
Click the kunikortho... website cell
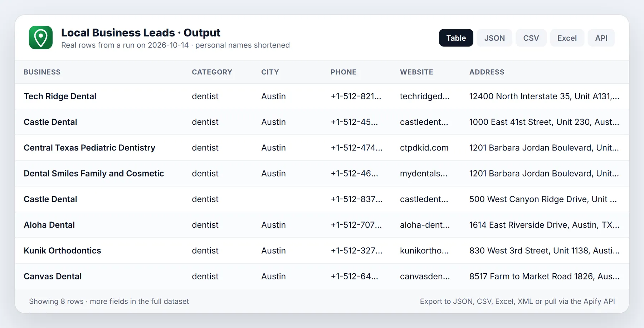[x=424, y=251]
